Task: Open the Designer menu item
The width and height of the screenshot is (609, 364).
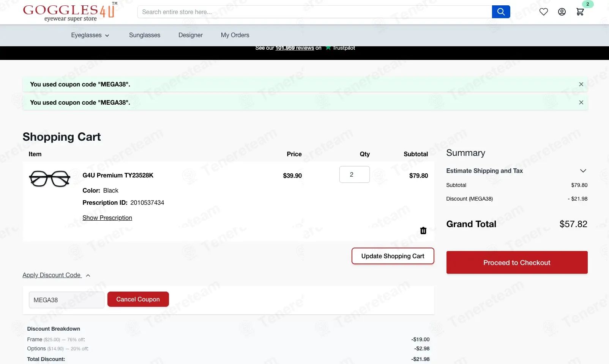Action: coord(191,35)
